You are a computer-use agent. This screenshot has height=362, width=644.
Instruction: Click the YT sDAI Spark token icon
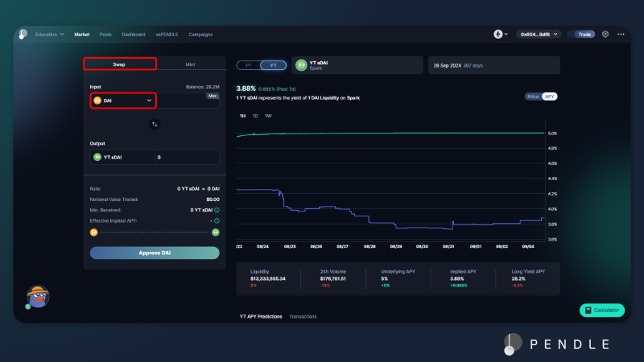coord(301,65)
